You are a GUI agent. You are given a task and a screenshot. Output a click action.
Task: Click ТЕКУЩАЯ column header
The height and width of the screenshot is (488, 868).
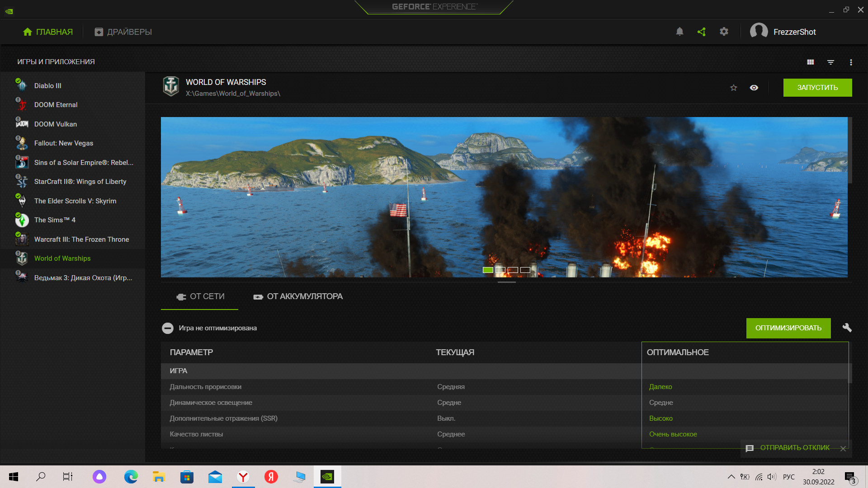[x=455, y=352]
